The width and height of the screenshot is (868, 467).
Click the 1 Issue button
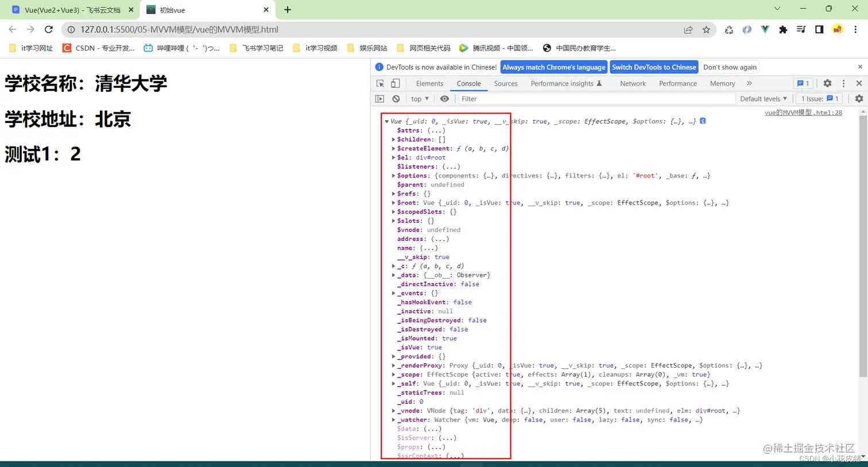(819, 99)
